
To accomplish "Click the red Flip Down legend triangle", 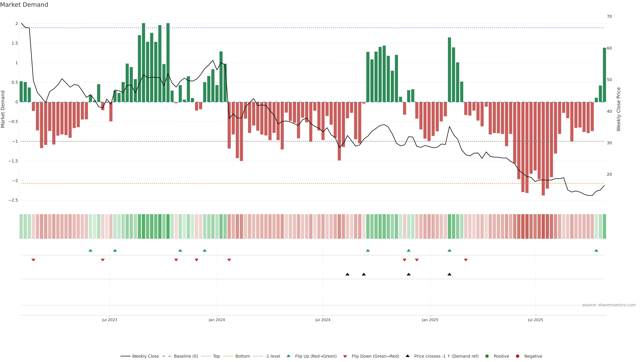I will 345,356.
